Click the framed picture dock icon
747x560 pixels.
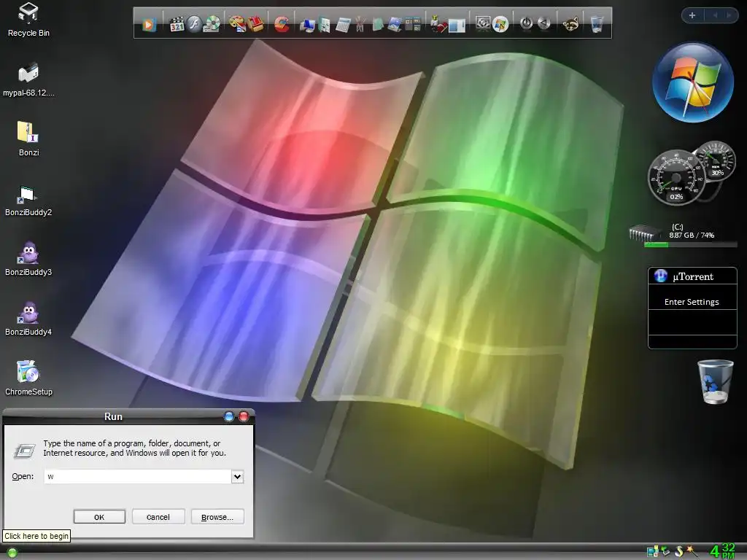pyautogui.click(x=483, y=24)
